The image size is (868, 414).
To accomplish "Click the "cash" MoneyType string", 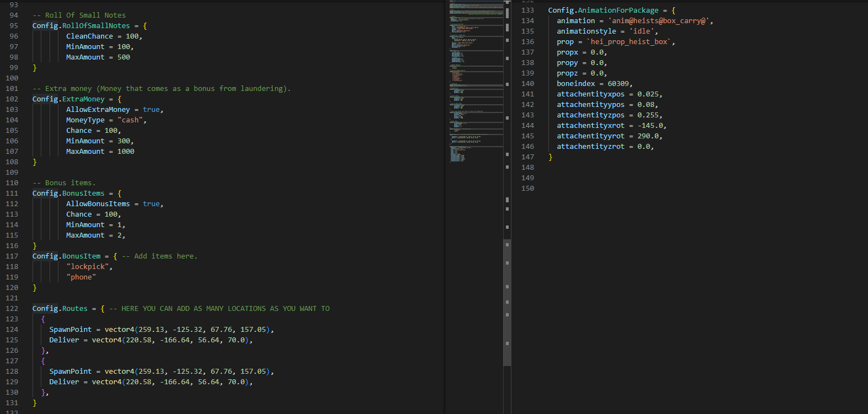I will (x=130, y=120).
